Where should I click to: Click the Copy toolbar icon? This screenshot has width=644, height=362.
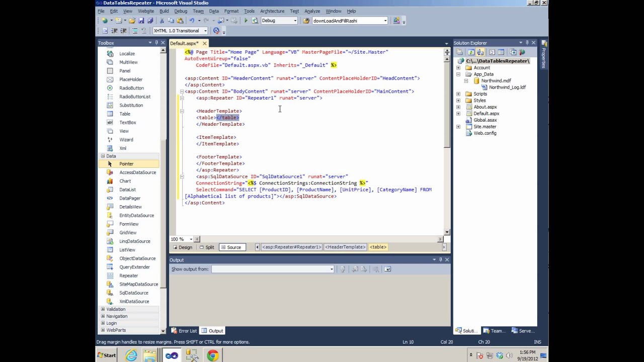(171, 21)
